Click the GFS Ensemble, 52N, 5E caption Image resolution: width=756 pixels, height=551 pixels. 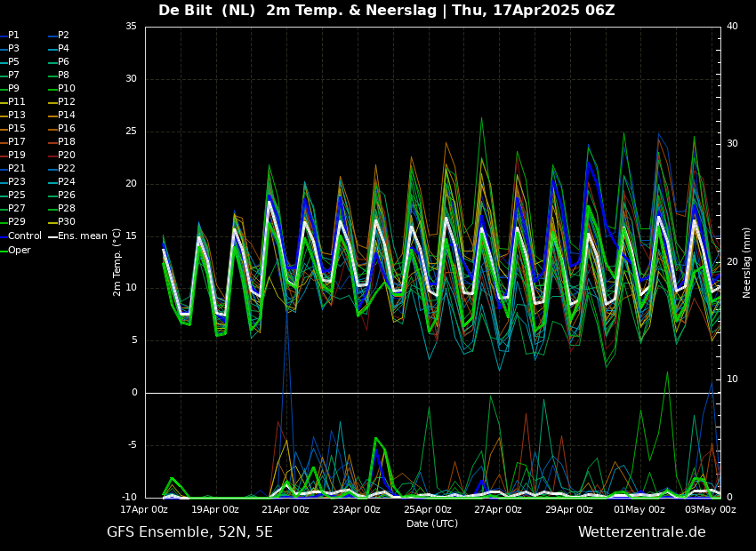coord(189,532)
